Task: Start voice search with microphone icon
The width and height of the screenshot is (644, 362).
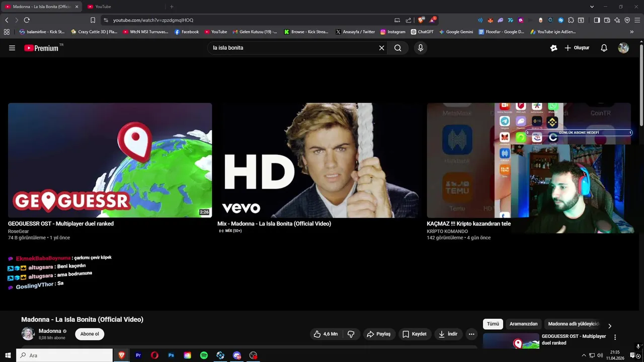Action: click(421, 48)
